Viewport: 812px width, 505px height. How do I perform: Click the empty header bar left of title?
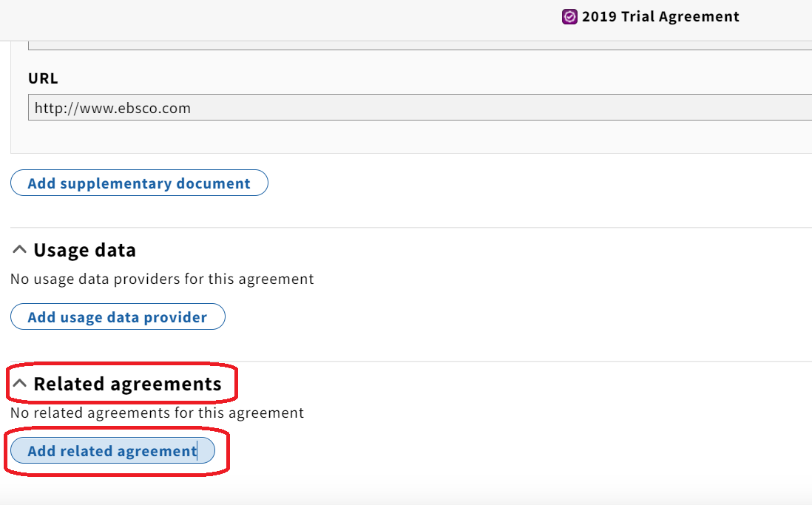(x=280, y=20)
